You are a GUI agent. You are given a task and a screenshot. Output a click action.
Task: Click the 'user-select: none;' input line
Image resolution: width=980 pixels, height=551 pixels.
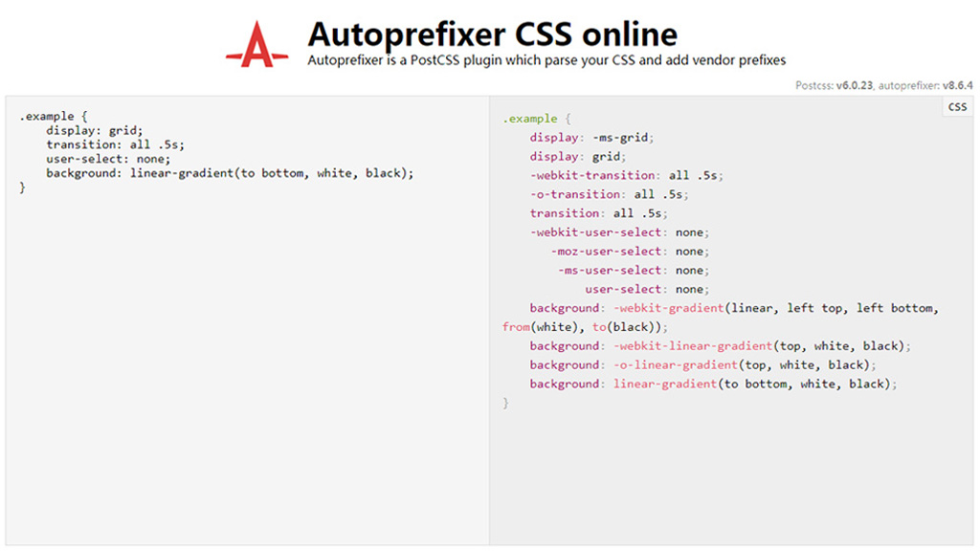(x=108, y=159)
